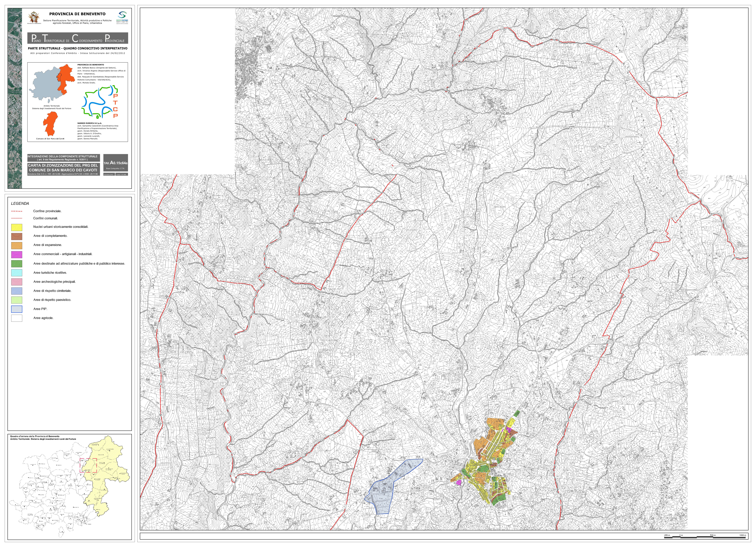Select the yellow Nuclei urbani swatch

[17, 227]
